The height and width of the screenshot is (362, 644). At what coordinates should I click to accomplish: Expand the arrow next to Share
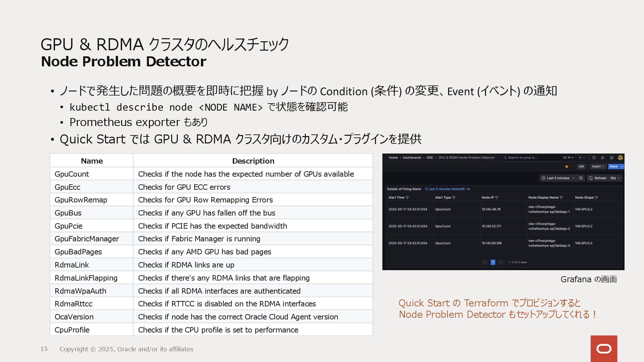tap(622, 167)
